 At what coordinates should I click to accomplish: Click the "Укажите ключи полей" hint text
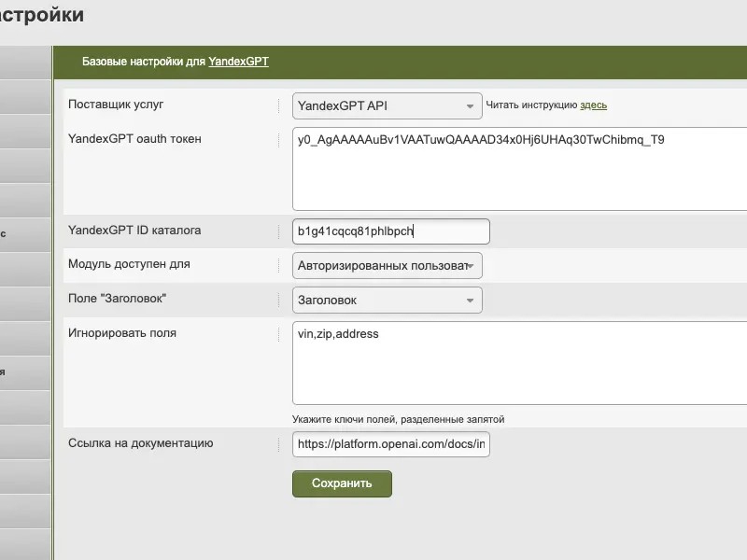pyautogui.click(x=398, y=419)
